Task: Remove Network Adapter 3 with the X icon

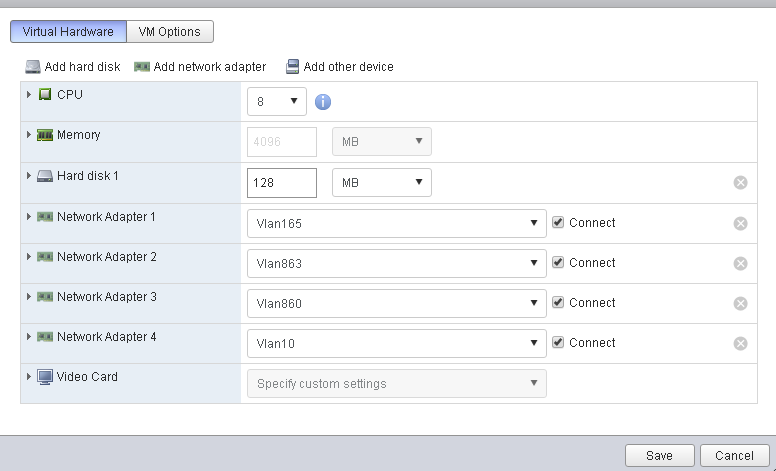Action: coord(740,303)
